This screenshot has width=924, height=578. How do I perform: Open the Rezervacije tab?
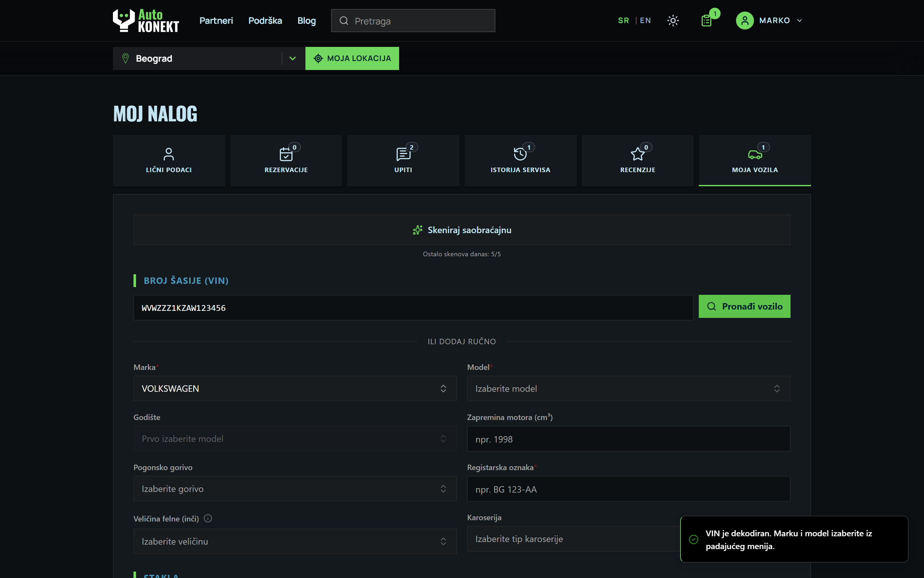point(286,160)
